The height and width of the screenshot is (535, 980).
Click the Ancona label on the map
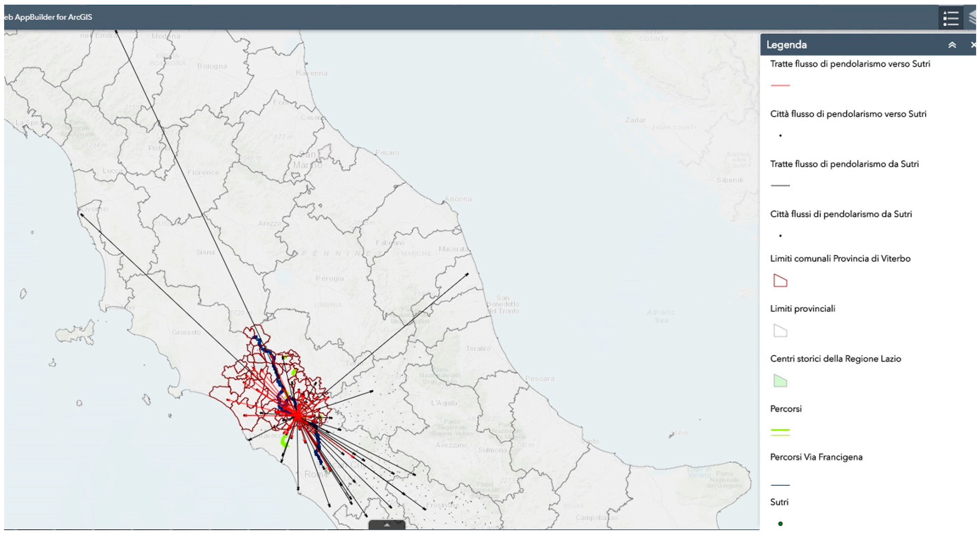(458, 199)
